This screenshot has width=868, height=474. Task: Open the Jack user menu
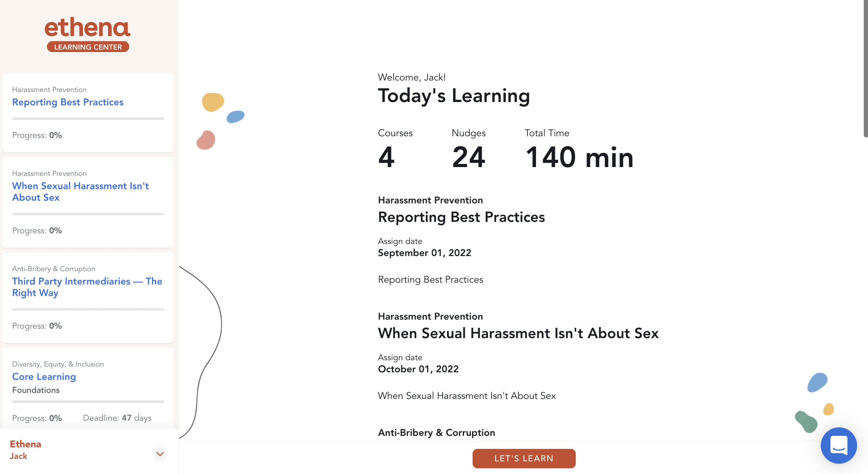coord(18,456)
